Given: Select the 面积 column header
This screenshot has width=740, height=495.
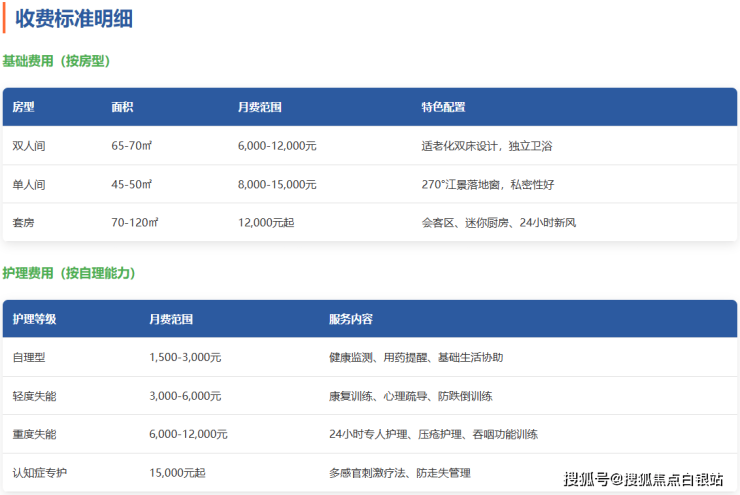Looking at the screenshot, I should point(123,107).
